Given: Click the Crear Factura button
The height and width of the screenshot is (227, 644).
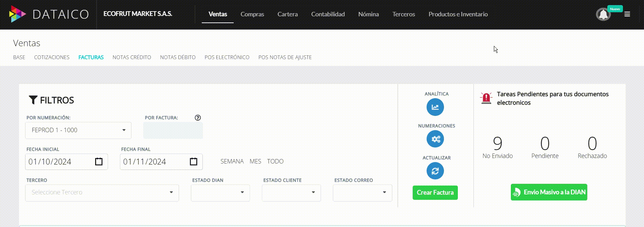Looking at the screenshot, I should [x=435, y=193].
